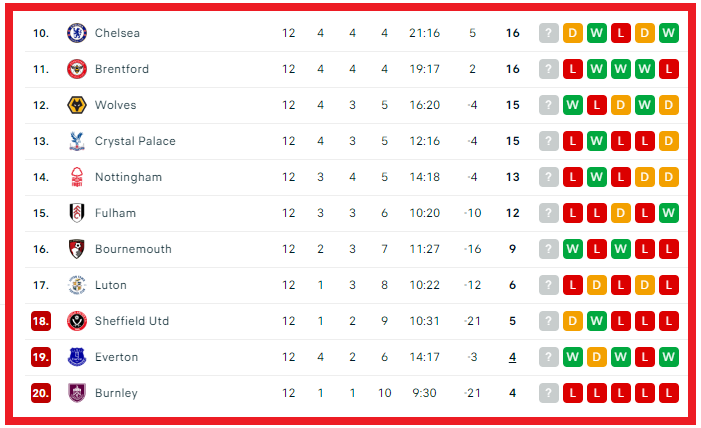Click the red rank 20 badge for Burnley
Screen dimensions: 701x428
pos(41,393)
